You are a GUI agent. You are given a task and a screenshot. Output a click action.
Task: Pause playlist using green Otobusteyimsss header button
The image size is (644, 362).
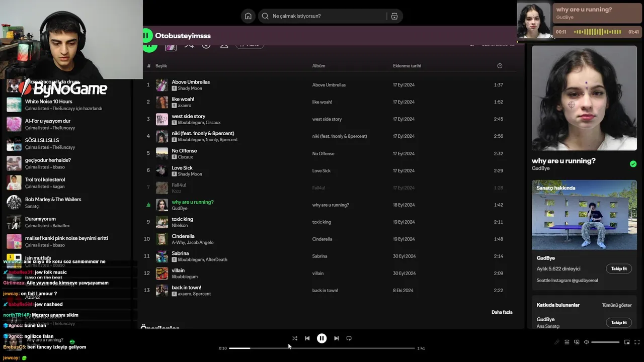[x=146, y=36]
